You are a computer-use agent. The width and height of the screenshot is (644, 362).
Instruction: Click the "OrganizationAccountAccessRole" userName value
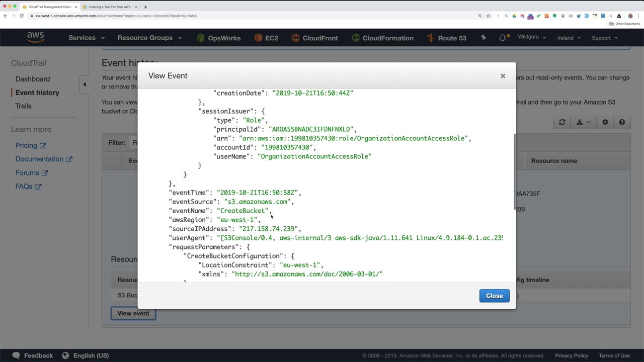coord(314,156)
